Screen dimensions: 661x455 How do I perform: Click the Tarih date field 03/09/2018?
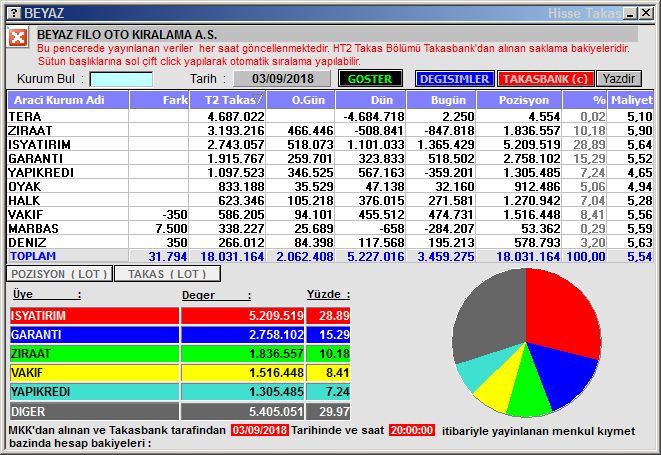click(x=282, y=79)
